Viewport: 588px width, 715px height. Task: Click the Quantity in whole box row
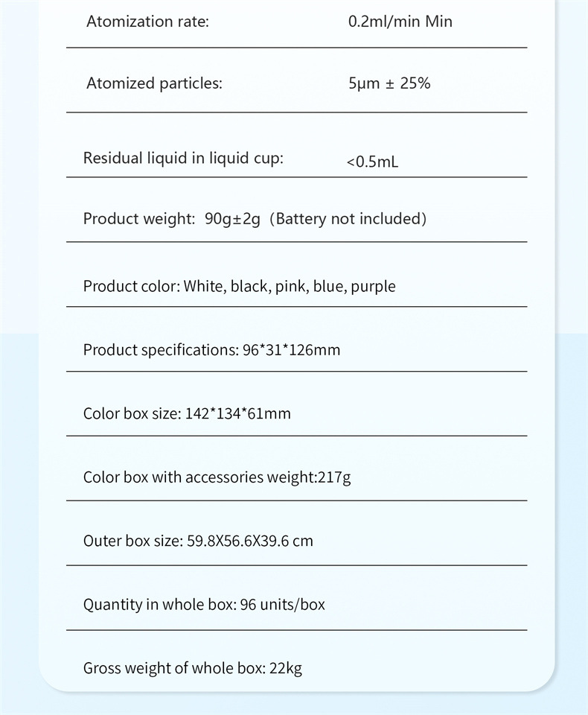(204, 604)
